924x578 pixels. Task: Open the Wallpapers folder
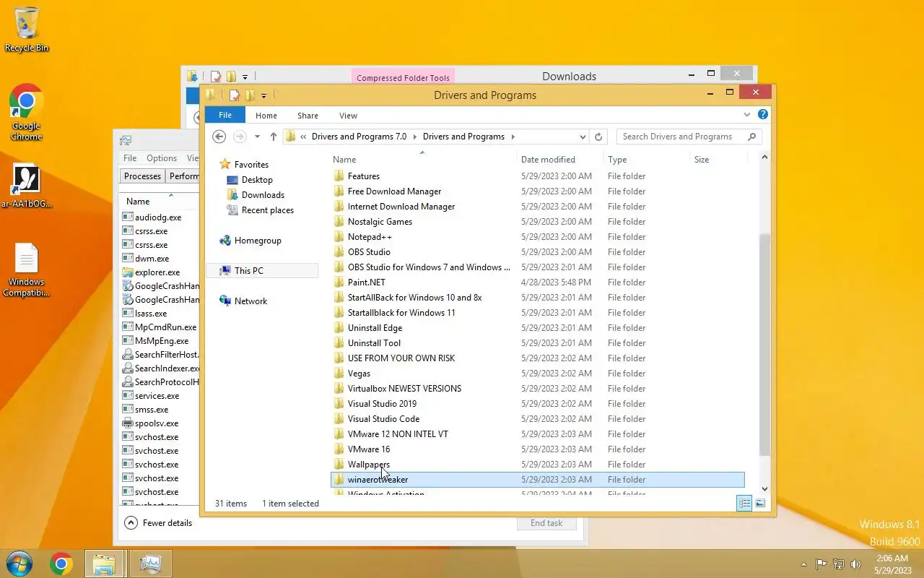pyautogui.click(x=369, y=465)
